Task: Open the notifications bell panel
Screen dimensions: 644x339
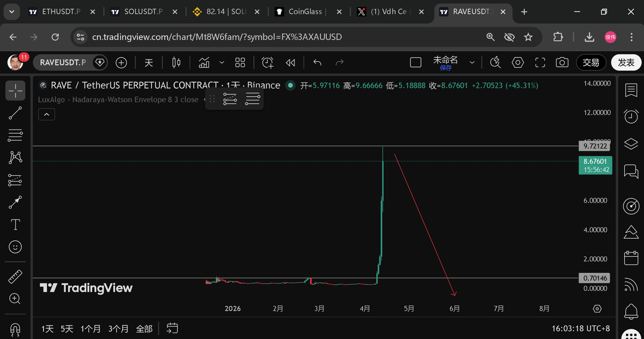Action: [x=631, y=311]
